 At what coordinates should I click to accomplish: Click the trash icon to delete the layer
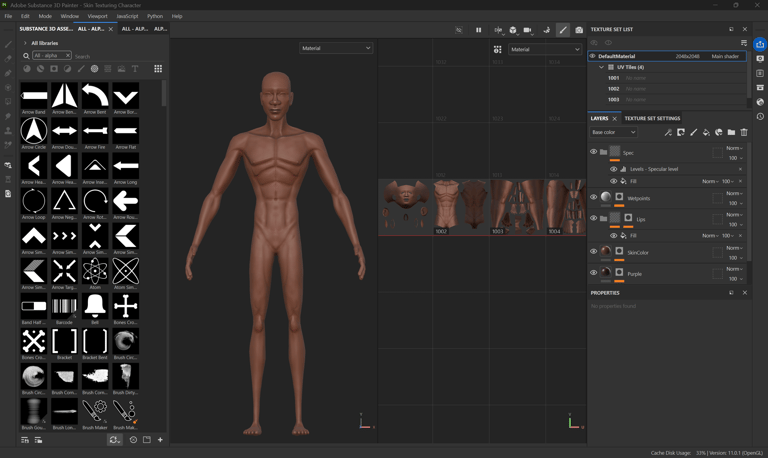pyautogui.click(x=744, y=132)
